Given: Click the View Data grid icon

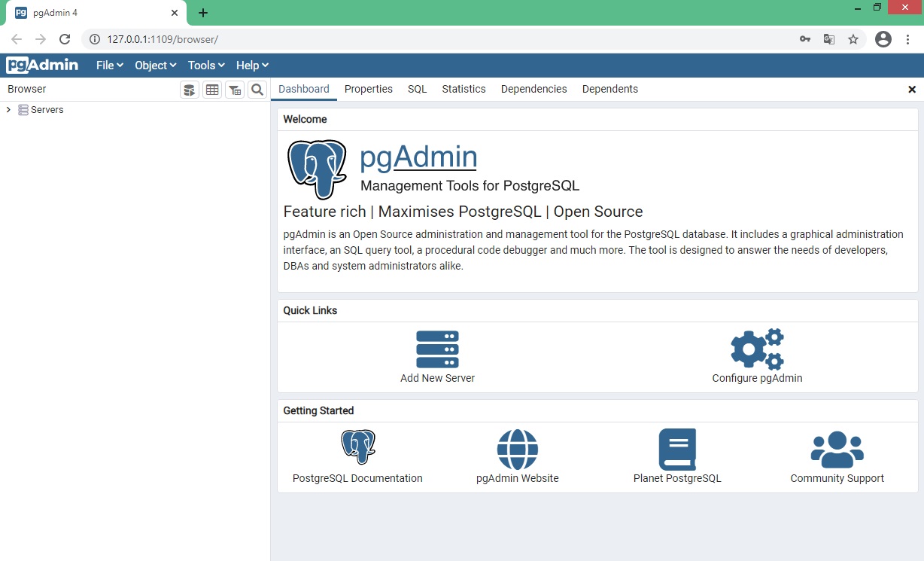Looking at the screenshot, I should coord(212,90).
